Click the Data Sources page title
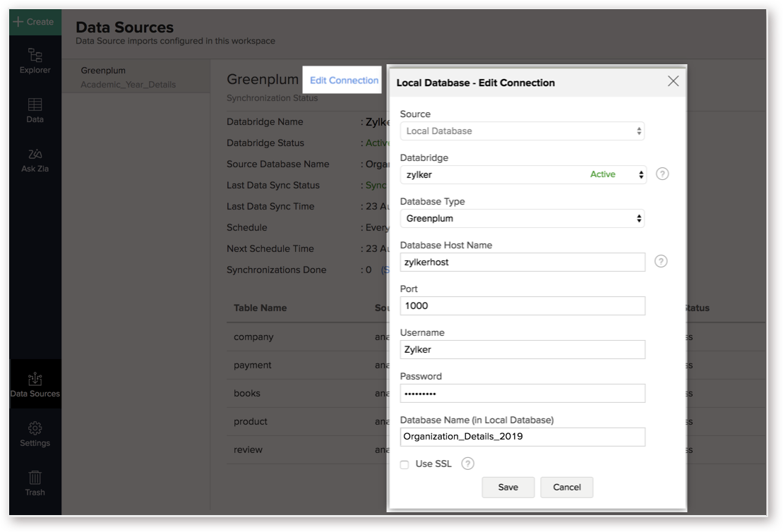Viewport: 783px width, 532px height. pyautogui.click(x=125, y=27)
